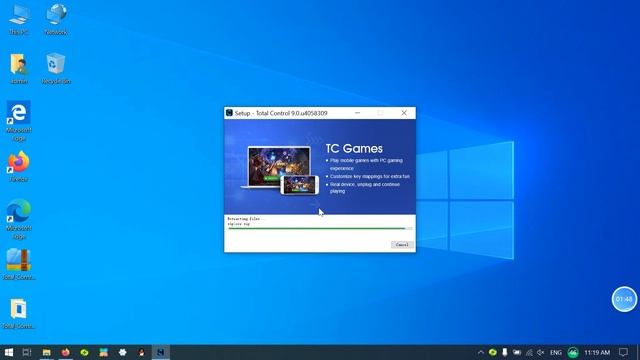Viewport: 640px width, 360px height.
Task: Click the ENG language indicator
Action: pyautogui.click(x=556, y=352)
